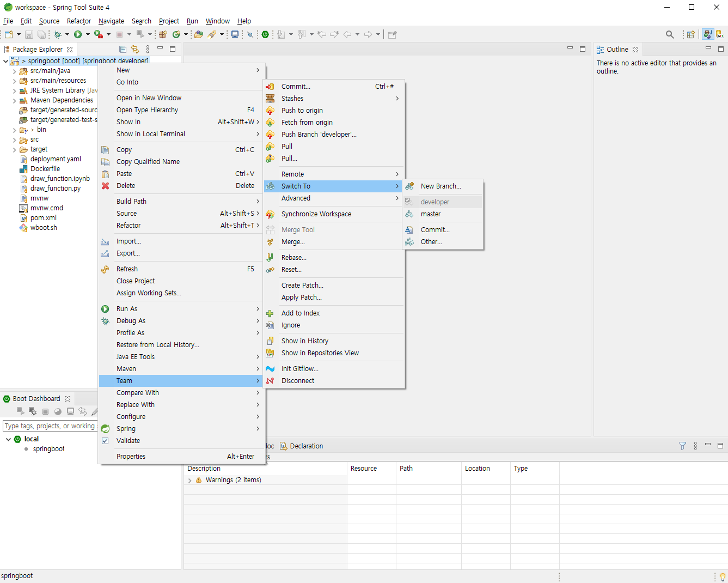Click the tip lightbulb icon in the status bar

click(723, 576)
